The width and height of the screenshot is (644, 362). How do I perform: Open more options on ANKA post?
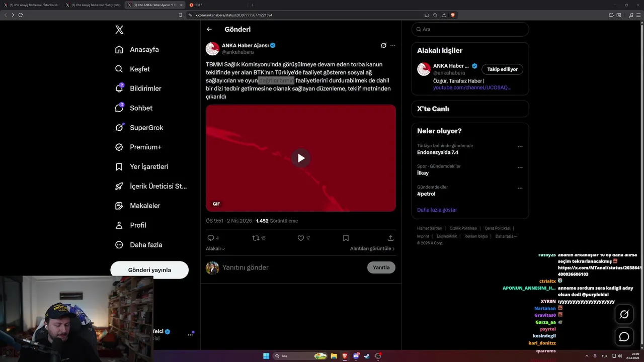click(x=393, y=45)
